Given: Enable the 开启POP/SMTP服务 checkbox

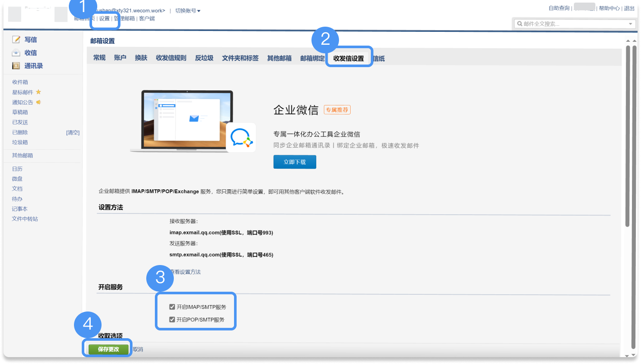Looking at the screenshot, I should click(172, 319).
